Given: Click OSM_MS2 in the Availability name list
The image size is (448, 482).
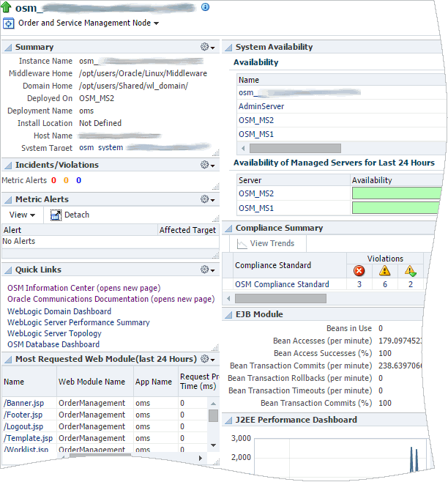Looking at the screenshot, I should point(256,120).
